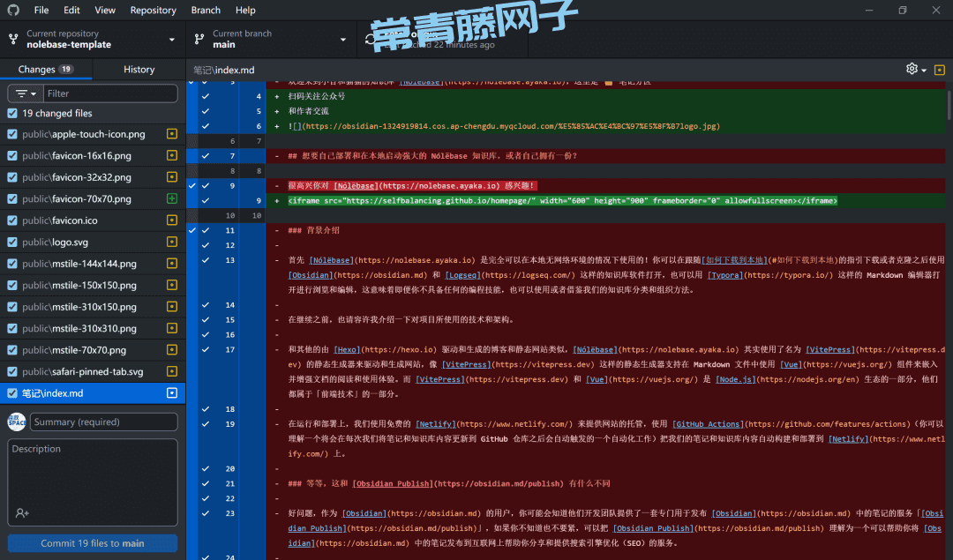Click the added status icon for favicon-70x70.png
953x560 pixels.
[x=172, y=198]
